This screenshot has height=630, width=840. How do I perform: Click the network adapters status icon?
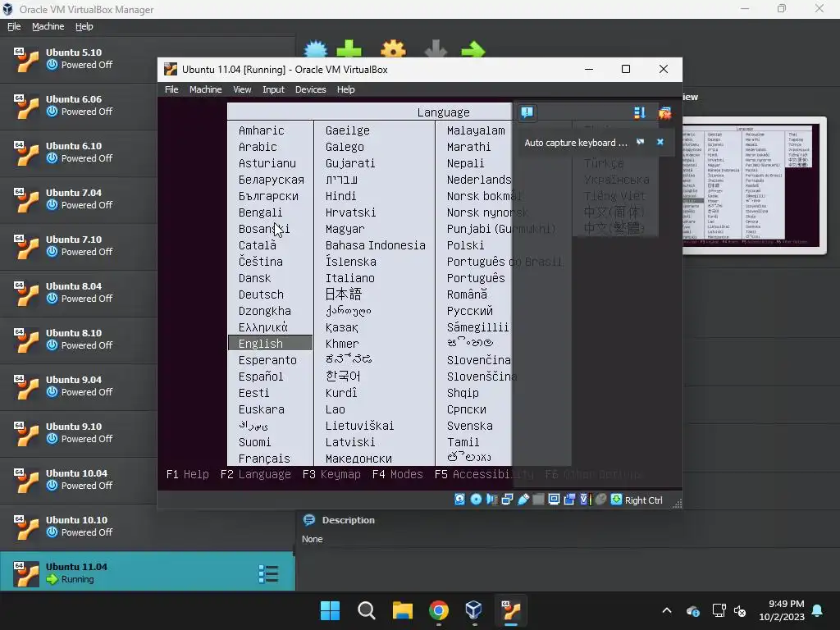click(x=507, y=500)
